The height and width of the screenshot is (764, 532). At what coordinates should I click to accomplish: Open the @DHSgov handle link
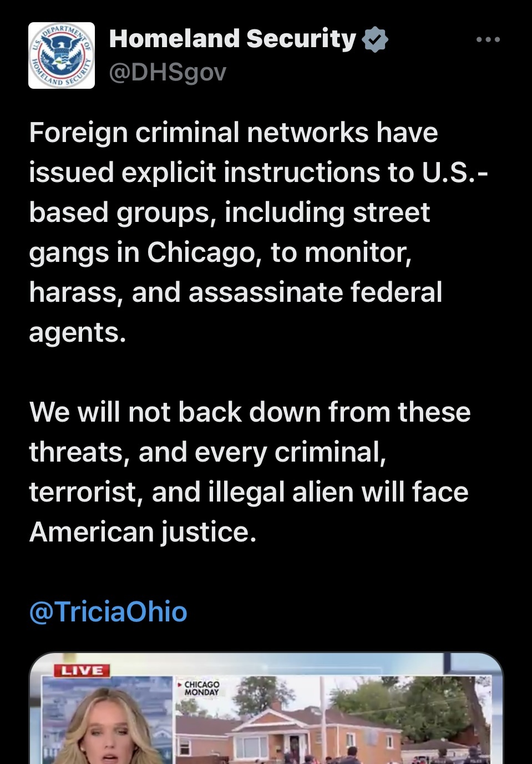(168, 72)
